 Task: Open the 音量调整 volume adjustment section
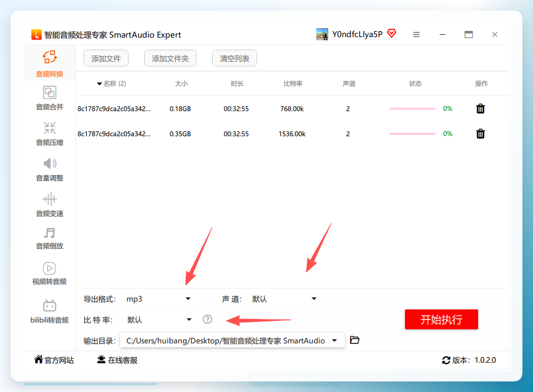[x=50, y=170]
